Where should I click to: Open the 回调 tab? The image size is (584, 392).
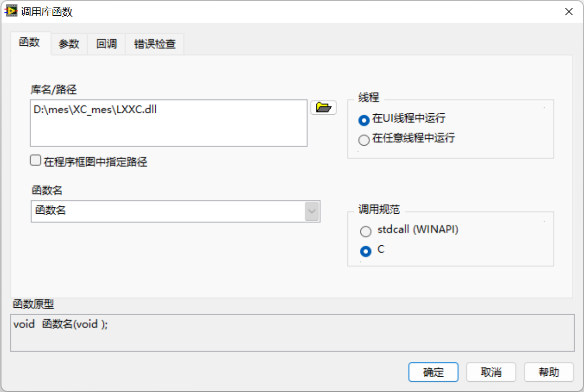(106, 44)
